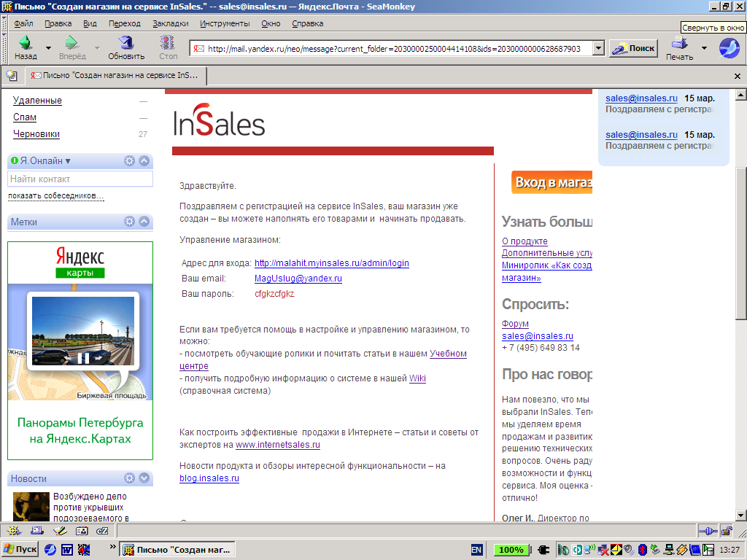The height and width of the screenshot is (560, 747).
Task: Open the ChatZilla component in the status bar
Action: pyautogui.click(x=102, y=531)
